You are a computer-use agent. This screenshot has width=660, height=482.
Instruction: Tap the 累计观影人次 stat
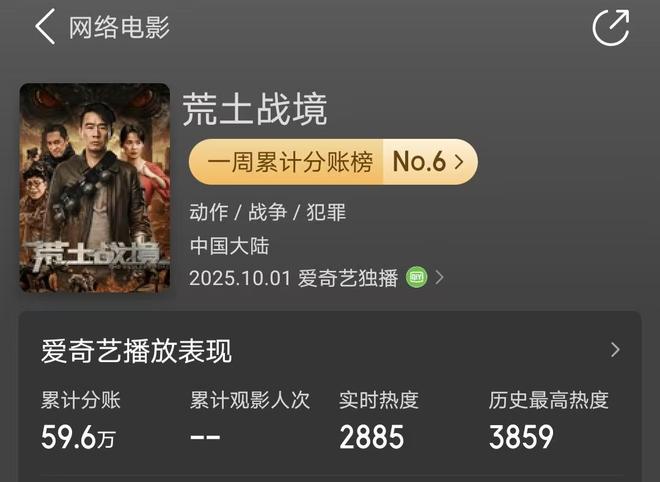250,420
